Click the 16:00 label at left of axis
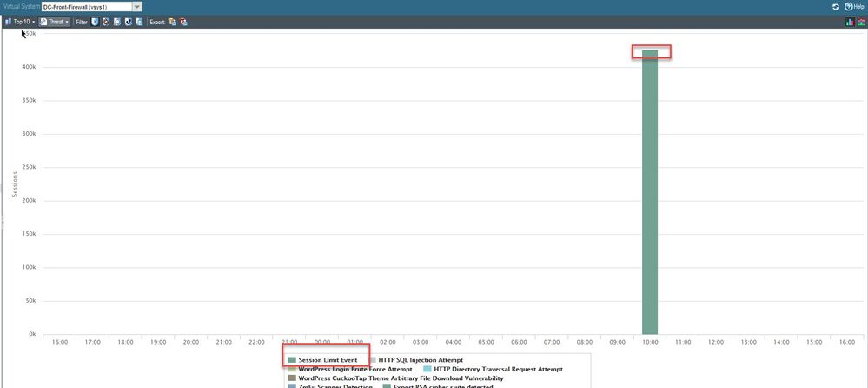 (x=60, y=343)
